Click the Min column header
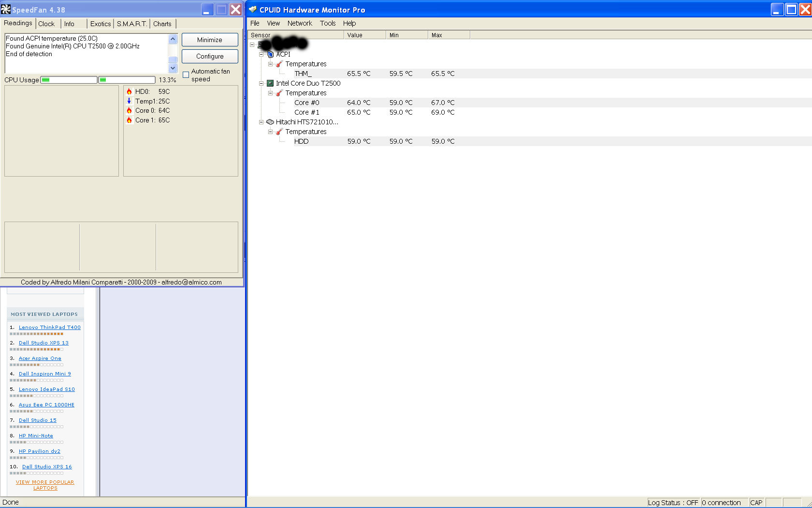Image resolution: width=812 pixels, height=508 pixels. [407, 35]
